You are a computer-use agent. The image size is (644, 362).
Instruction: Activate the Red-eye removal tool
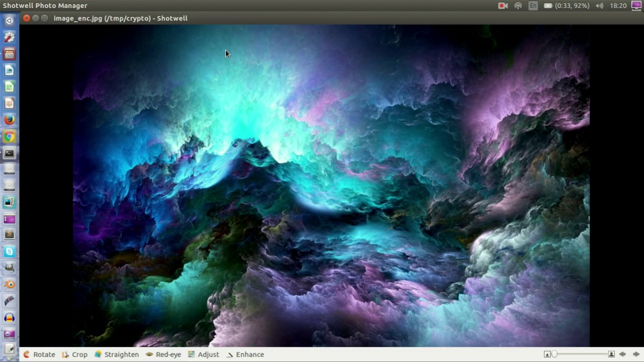(163, 354)
